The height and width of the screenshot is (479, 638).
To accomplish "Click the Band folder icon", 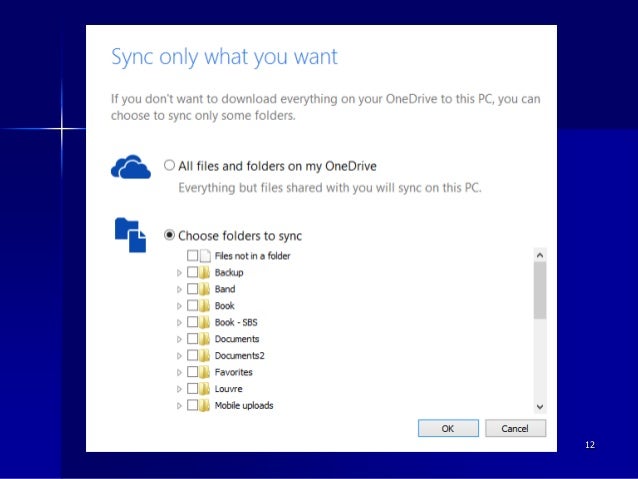I will pyautogui.click(x=205, y=289).
